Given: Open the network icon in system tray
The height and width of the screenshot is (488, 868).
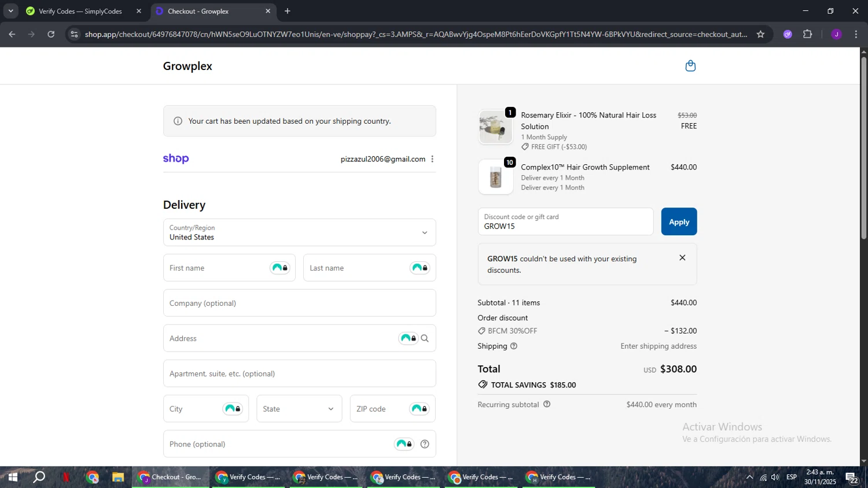Looking at the screenshot, I should click(763, 477).
